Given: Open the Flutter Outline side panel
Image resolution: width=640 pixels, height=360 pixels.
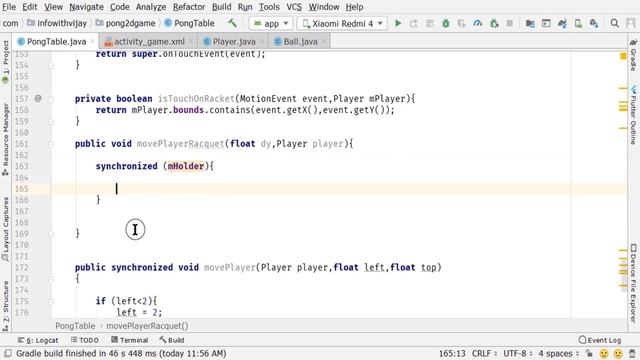Looking at the screenshot, I should pos(633,115).
